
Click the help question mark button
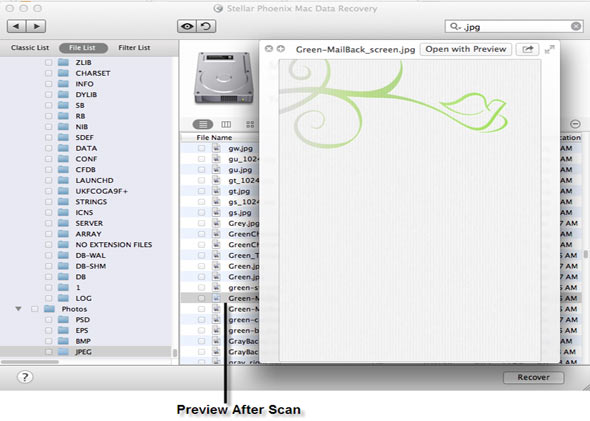(25, 377)
